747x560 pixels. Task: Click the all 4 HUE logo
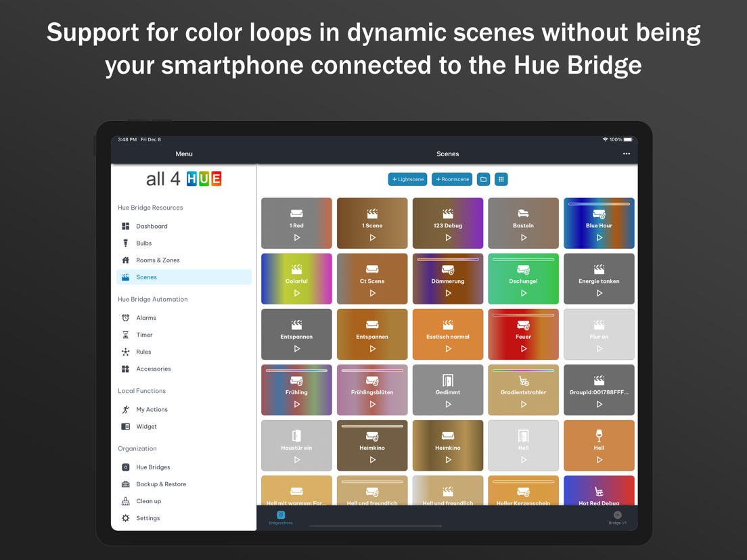tap(184, 179)
